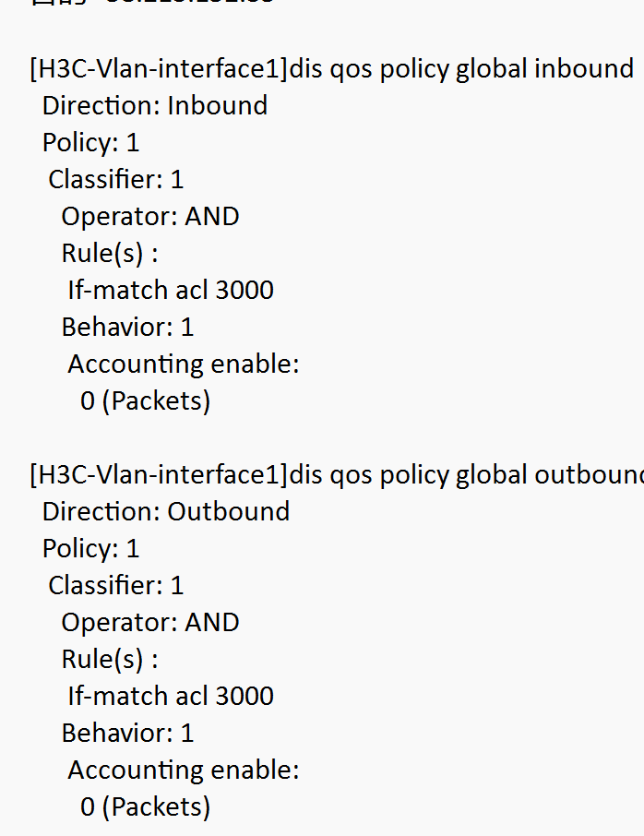Click 'Accounting enable:' under Inbound policy
This screenshot has height=836, width=644.
184,364
